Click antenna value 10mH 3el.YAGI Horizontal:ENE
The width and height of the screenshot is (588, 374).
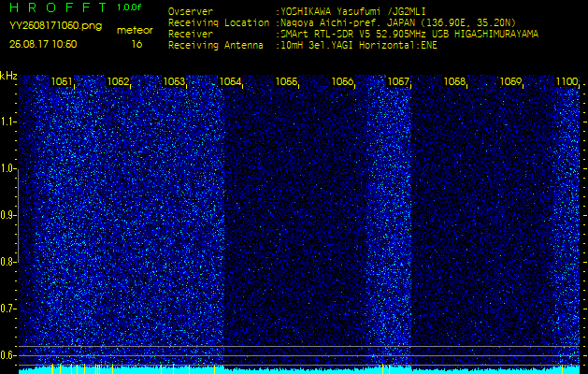[x=359, y=46]
